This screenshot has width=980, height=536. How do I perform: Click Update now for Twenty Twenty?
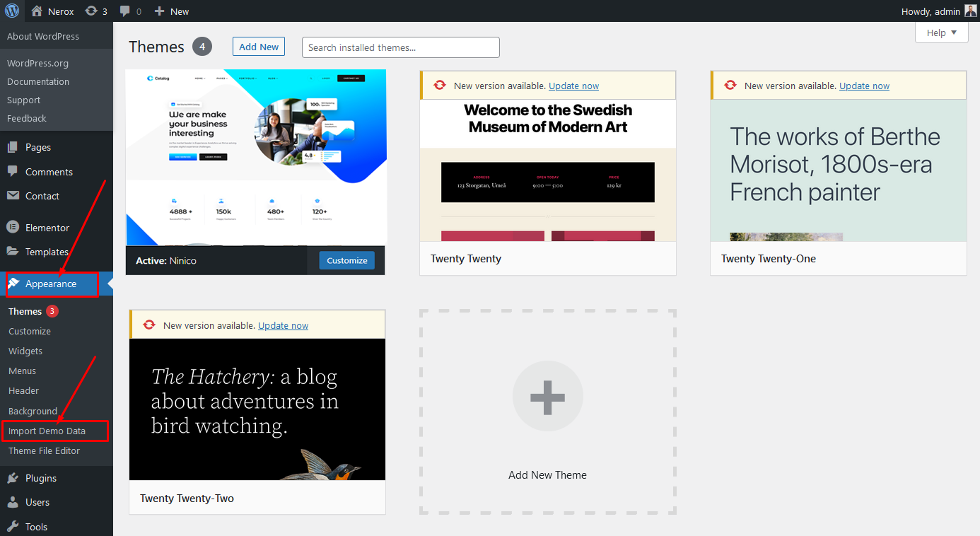[x=573, y=86]
